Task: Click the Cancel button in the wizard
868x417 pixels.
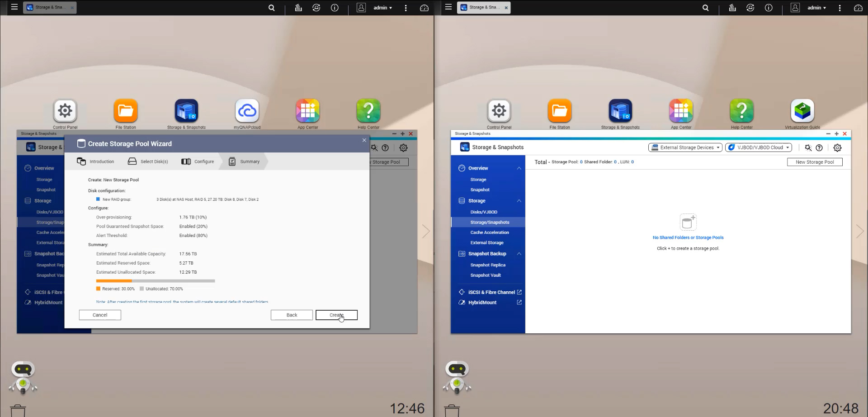Action: pos(100,315)
